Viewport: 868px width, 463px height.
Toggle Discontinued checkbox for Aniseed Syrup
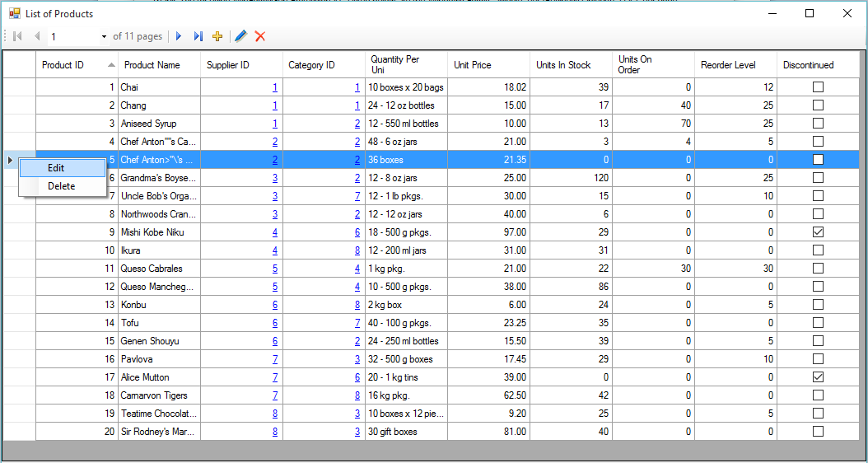pyautogui.click(x=818, y=124)
